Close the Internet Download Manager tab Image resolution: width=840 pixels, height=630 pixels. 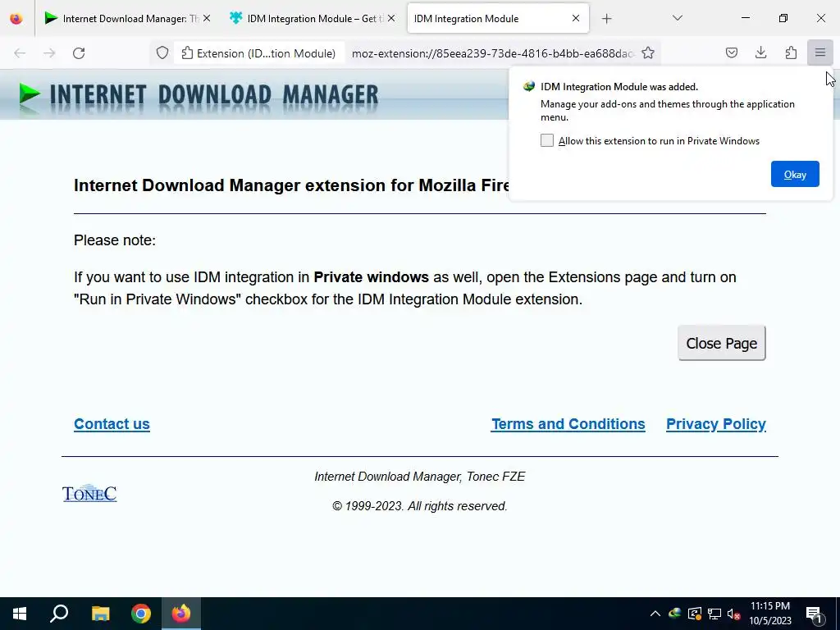coord(207,18)
